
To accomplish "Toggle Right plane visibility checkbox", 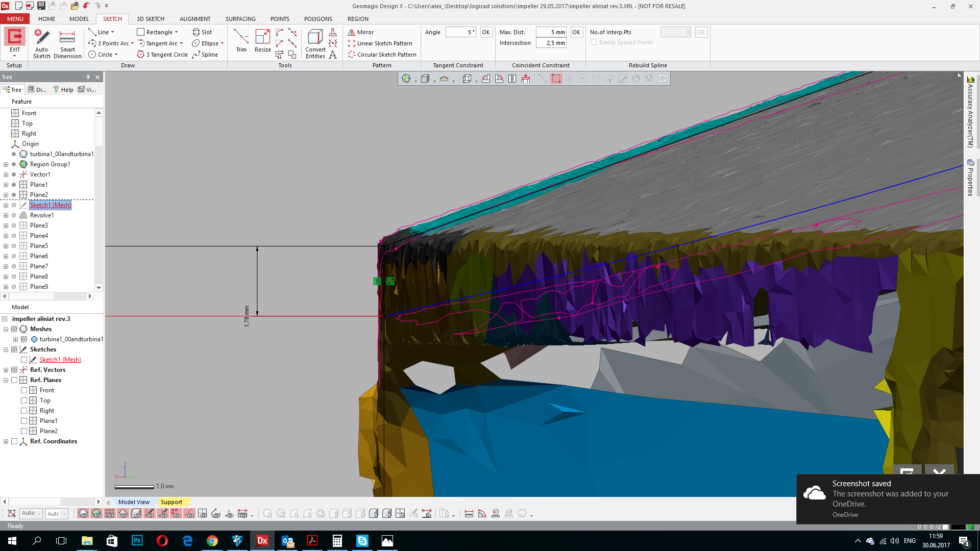I will click(24, 411).
